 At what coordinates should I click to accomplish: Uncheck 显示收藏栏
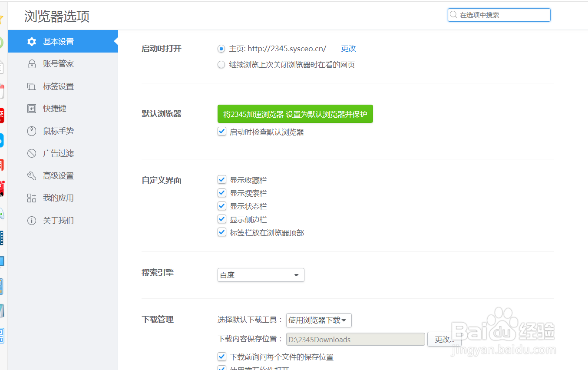222,180
